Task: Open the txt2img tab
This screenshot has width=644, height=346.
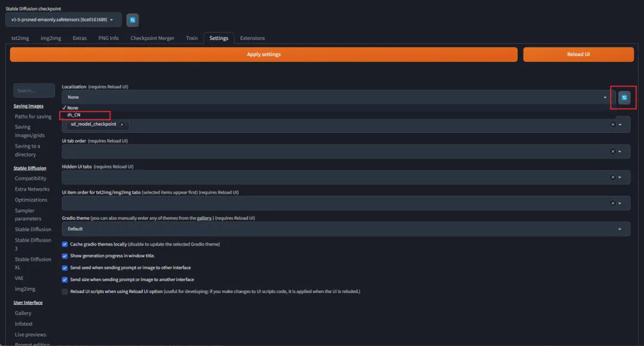Action: (x=20, y=38)
